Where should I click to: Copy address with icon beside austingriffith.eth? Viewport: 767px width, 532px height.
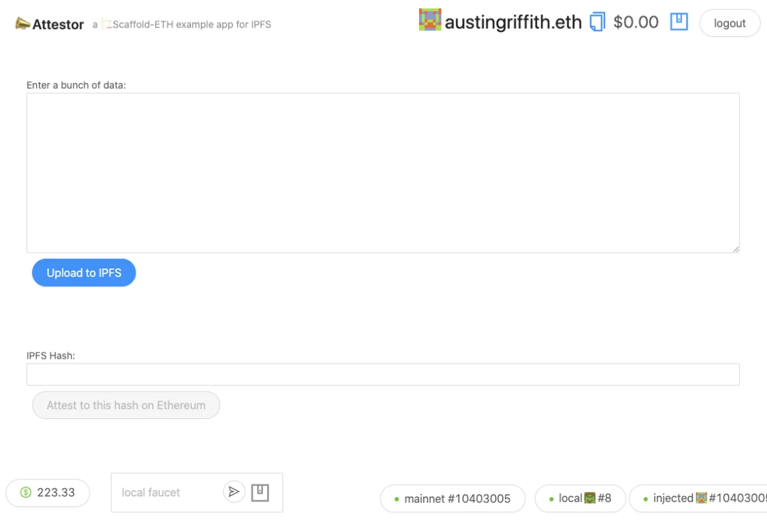coord(597,22)
